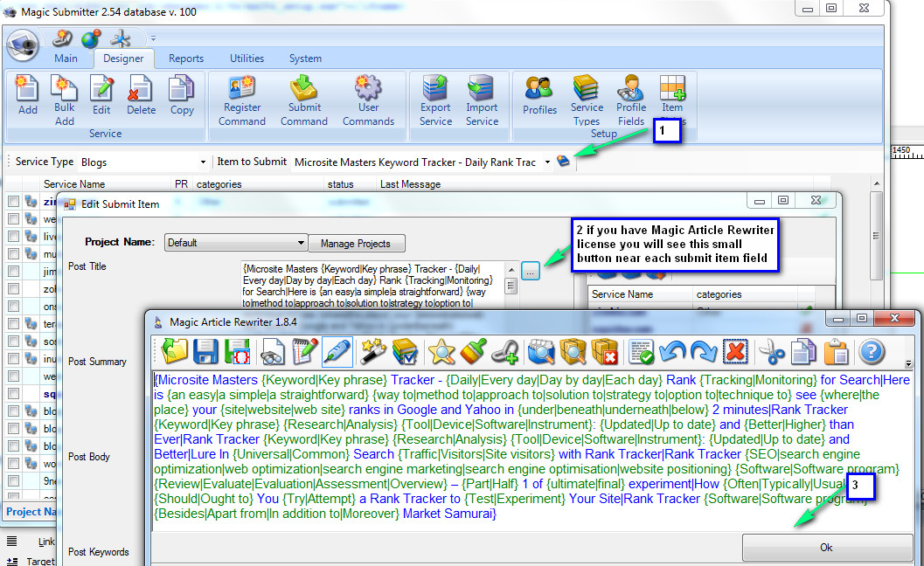
Task: Open Register Command in ribbon
Action: [241, 100]
